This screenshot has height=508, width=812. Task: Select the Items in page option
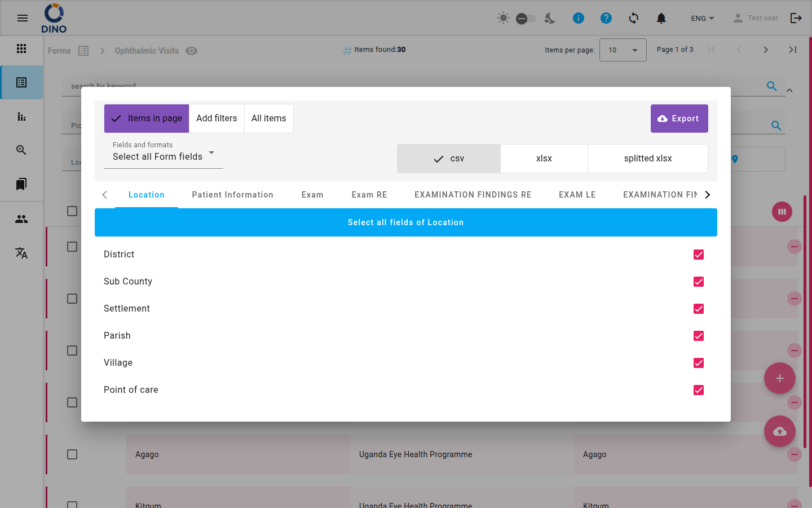(147, 119)
